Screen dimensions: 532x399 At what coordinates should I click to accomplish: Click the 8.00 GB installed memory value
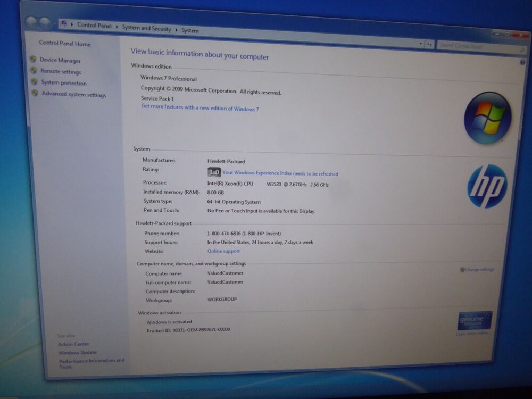pos(215,193)
